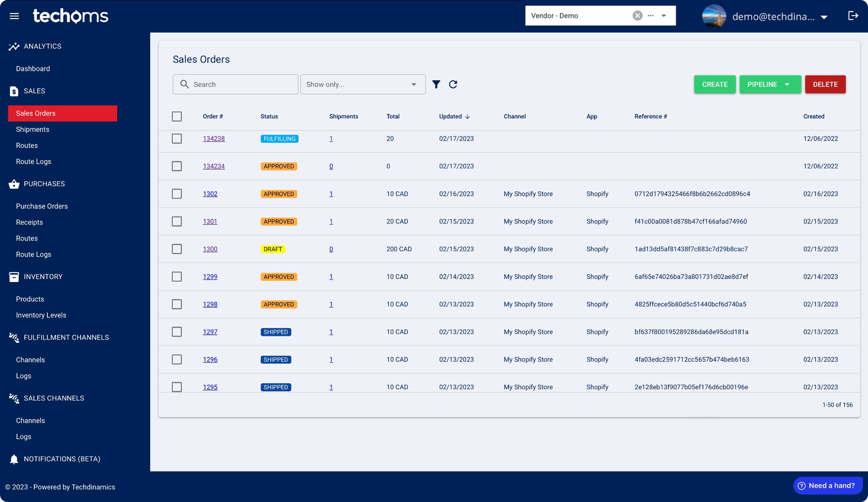Image resolution: width=868 pixels, height=502 pixels.
Task: Navigate to Shipments in the sidebar
Action: coord(32,129)
